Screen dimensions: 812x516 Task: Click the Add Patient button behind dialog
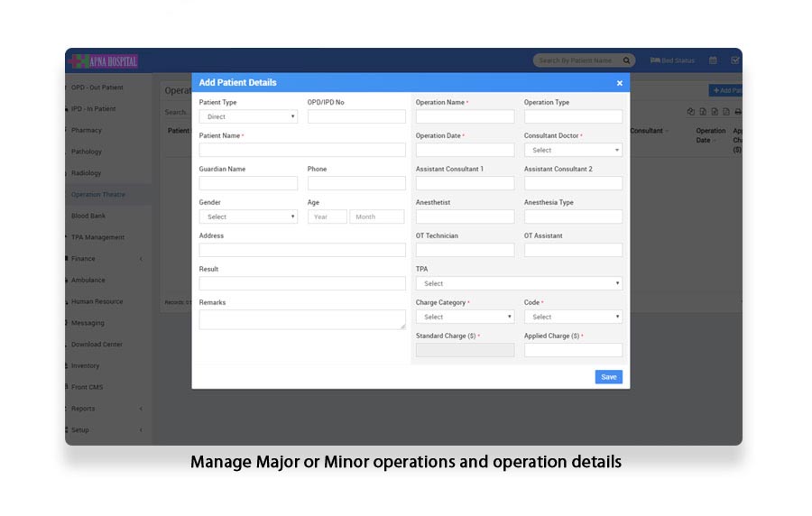pos(725,90)
